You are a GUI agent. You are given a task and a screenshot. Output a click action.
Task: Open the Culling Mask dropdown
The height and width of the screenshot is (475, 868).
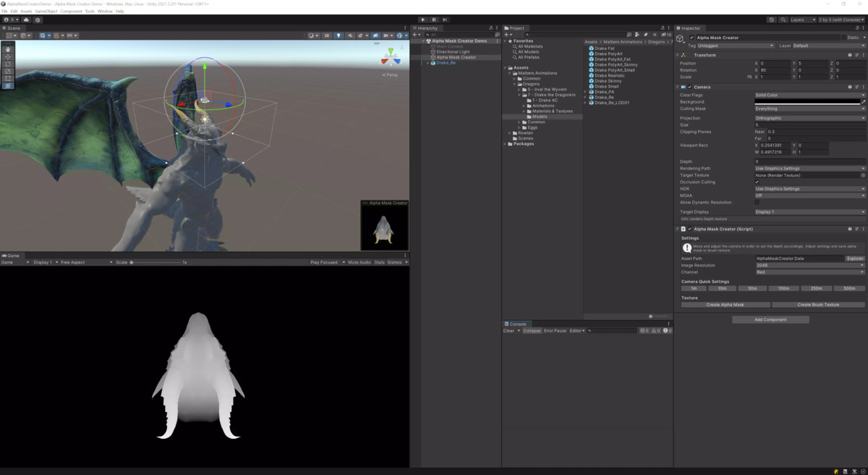click(809, 109)
